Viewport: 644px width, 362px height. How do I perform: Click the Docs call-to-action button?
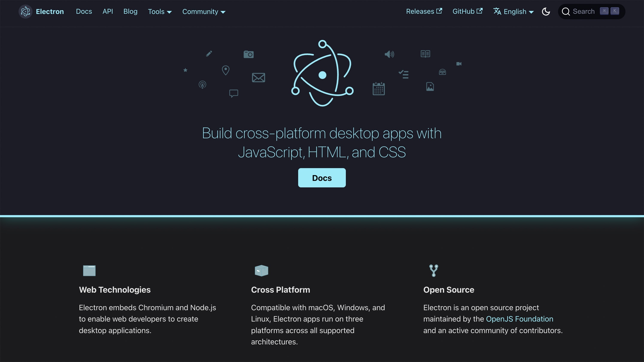click(x=322, y=178)
